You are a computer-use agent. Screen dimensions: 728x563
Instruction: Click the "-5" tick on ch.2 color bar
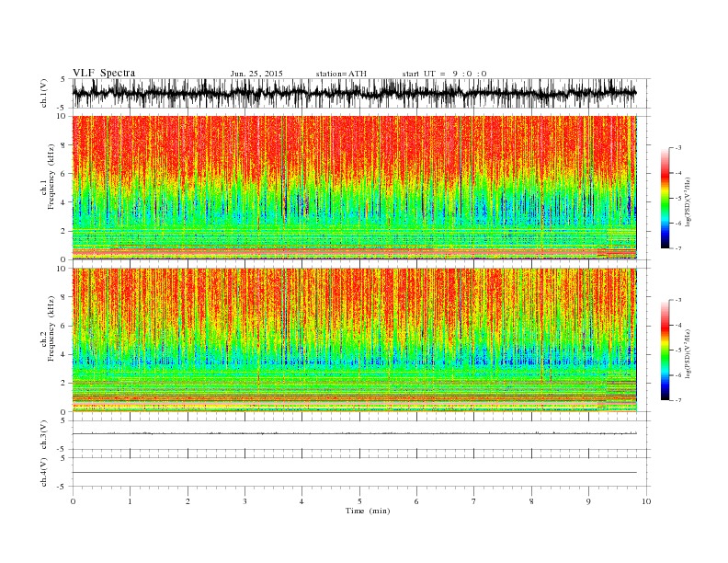pos(678,350)
